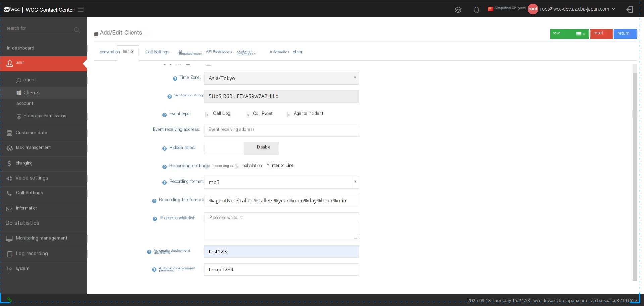
Task: Click the information envelope icon in sidebar
Action: [x=9, y=209]
